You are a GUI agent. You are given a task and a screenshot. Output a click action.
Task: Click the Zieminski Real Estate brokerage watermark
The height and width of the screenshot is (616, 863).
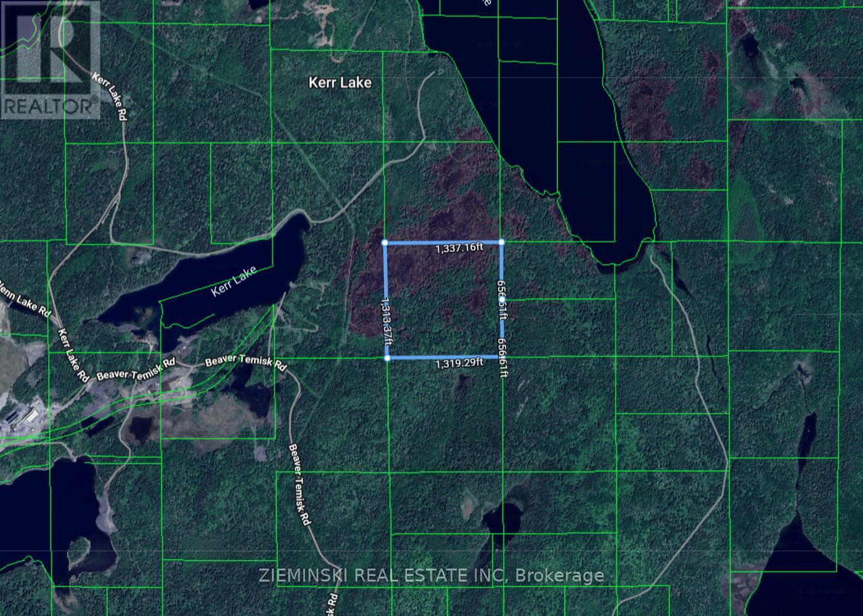click(431, 575)
